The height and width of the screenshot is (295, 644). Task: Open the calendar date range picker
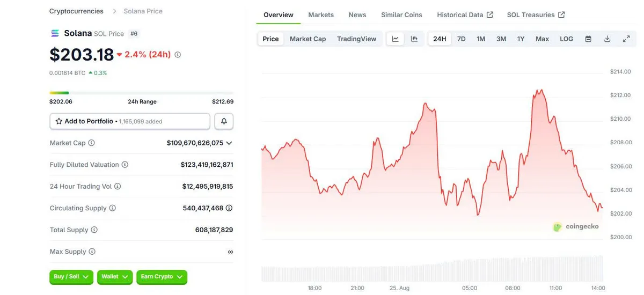tap(588, 39)
